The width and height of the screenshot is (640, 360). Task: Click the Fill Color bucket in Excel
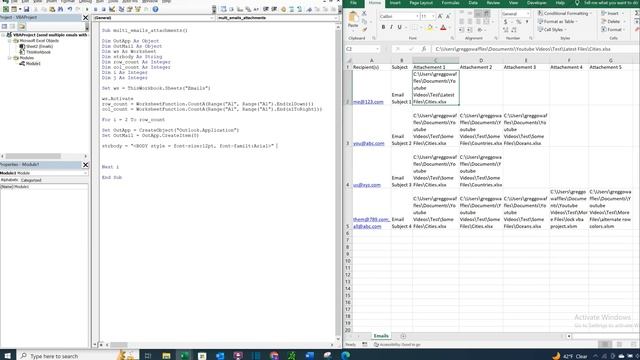pos(429,28)
